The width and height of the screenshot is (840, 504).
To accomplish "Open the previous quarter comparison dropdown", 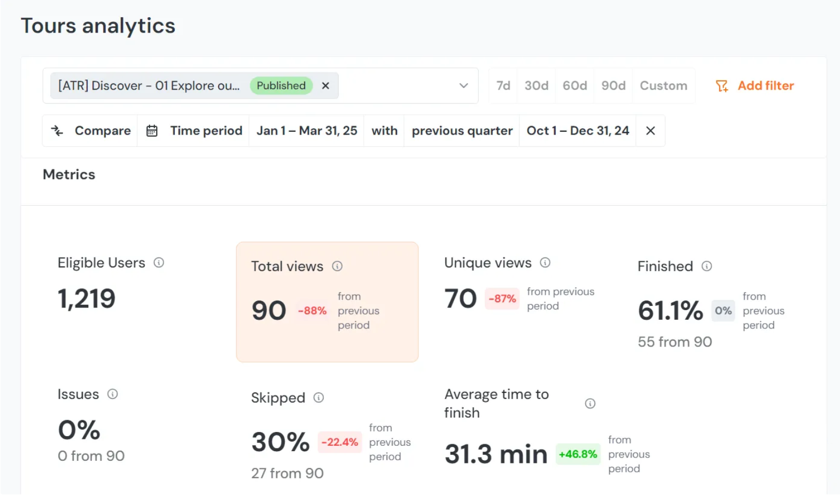I will 462,131.
